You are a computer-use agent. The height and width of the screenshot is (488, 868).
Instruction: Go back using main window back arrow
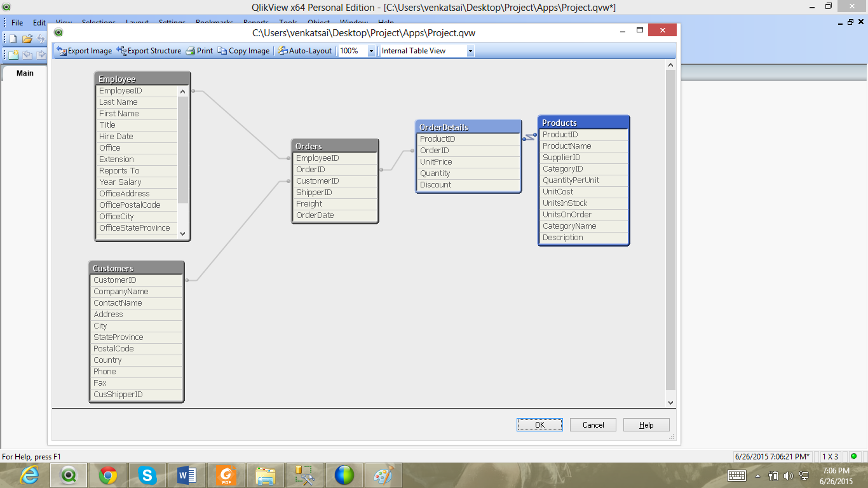point(27,55)
